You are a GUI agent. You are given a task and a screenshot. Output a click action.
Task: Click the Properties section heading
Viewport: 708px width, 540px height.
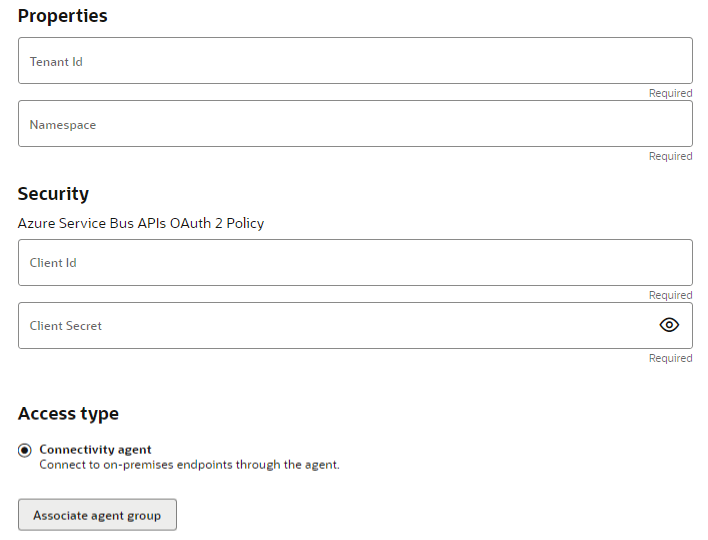(x=62, y=16)
